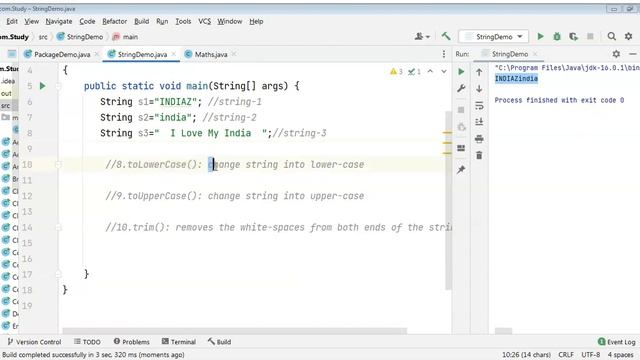
Task: Stop process in Run panel sidebar
Action: click(x=461, y=110)
